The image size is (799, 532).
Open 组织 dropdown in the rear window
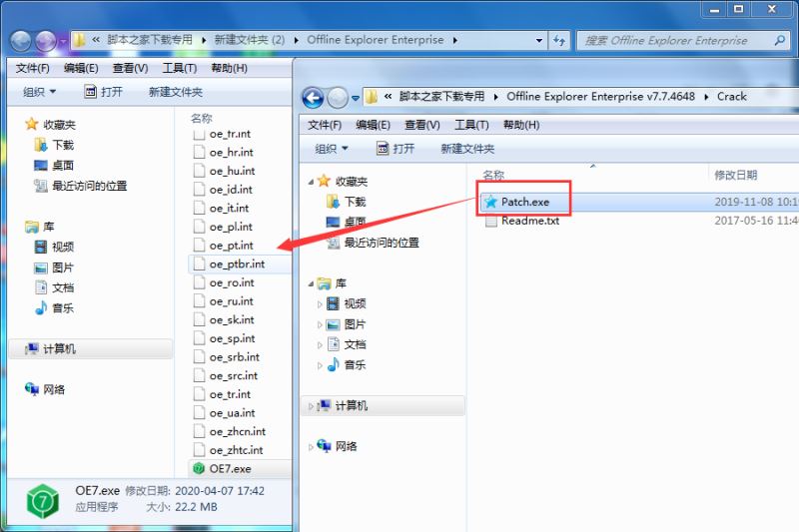[39, 92]
